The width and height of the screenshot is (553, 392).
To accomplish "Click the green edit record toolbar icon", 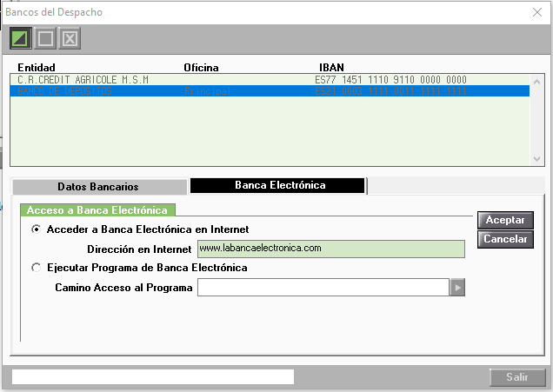I will click(21, 38).
